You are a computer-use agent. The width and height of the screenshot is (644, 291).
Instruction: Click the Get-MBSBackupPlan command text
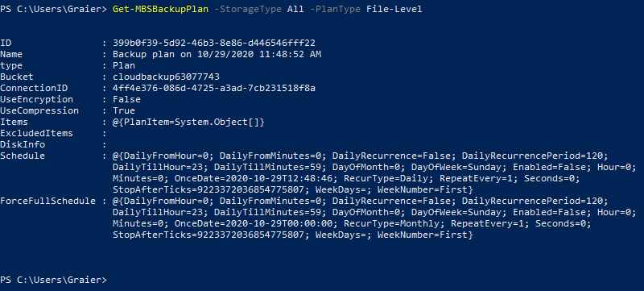click(160, 9)
